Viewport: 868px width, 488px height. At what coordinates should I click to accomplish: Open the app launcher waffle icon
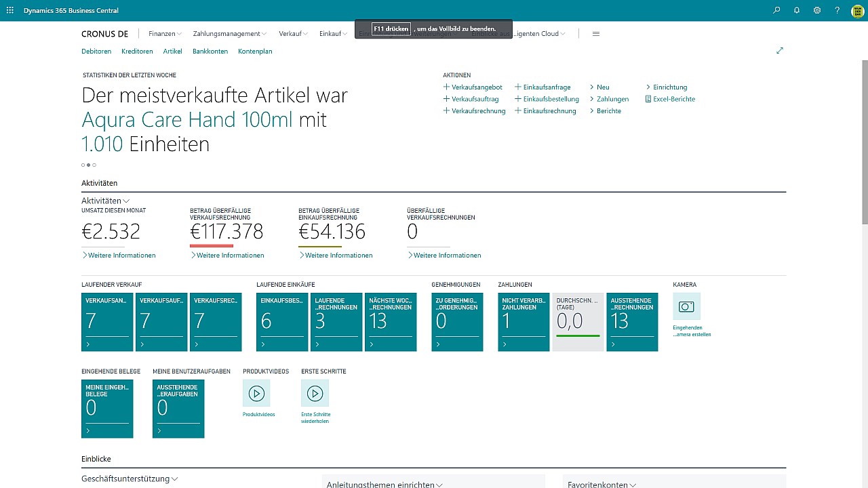tap(9, 10)
